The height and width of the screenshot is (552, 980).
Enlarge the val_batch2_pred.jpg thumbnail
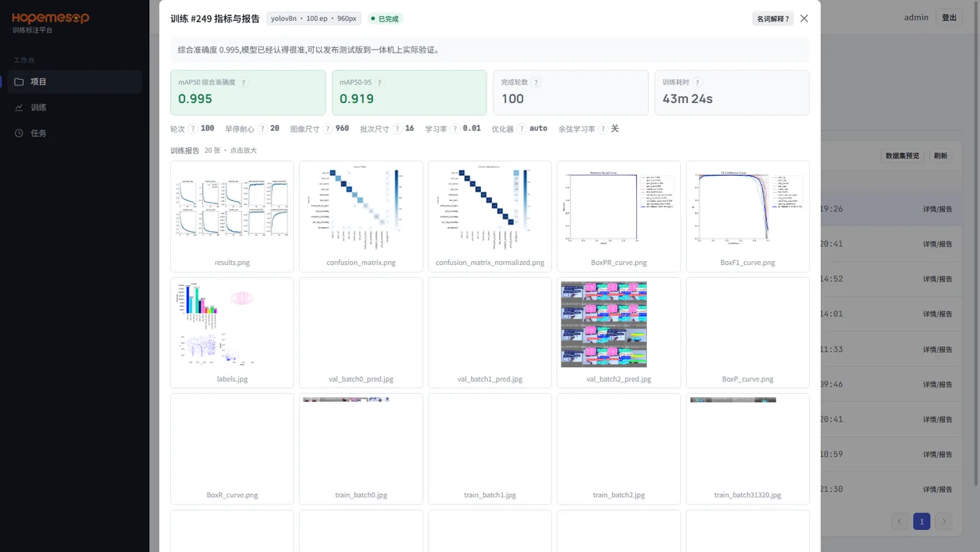pyautogui.click(x=619, y=333)
